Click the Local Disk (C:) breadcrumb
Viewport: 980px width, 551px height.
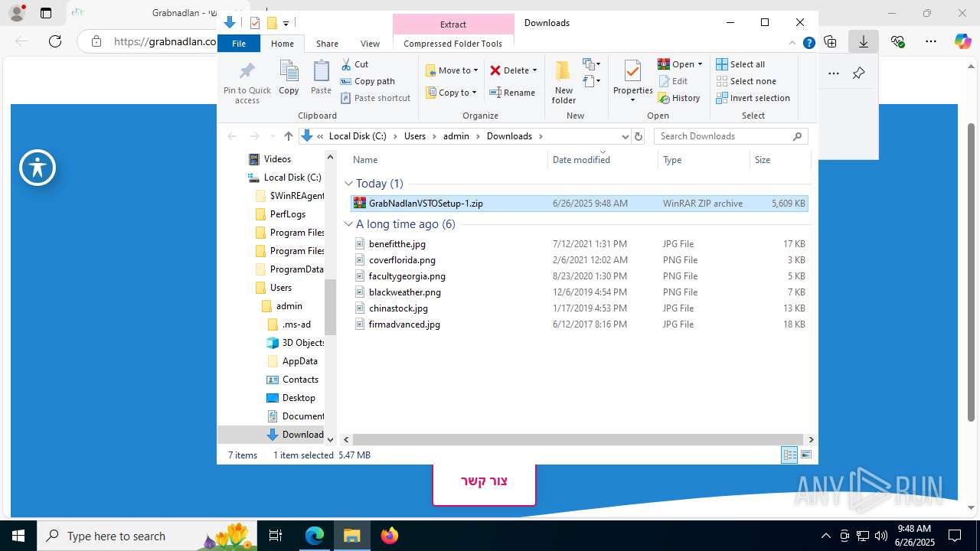358,136
